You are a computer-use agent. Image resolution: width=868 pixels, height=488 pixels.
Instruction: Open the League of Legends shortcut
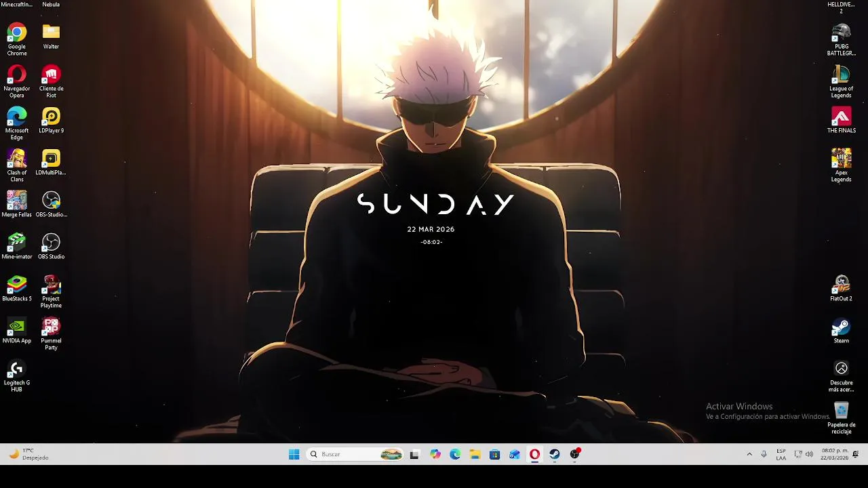(x=841, y=81)
